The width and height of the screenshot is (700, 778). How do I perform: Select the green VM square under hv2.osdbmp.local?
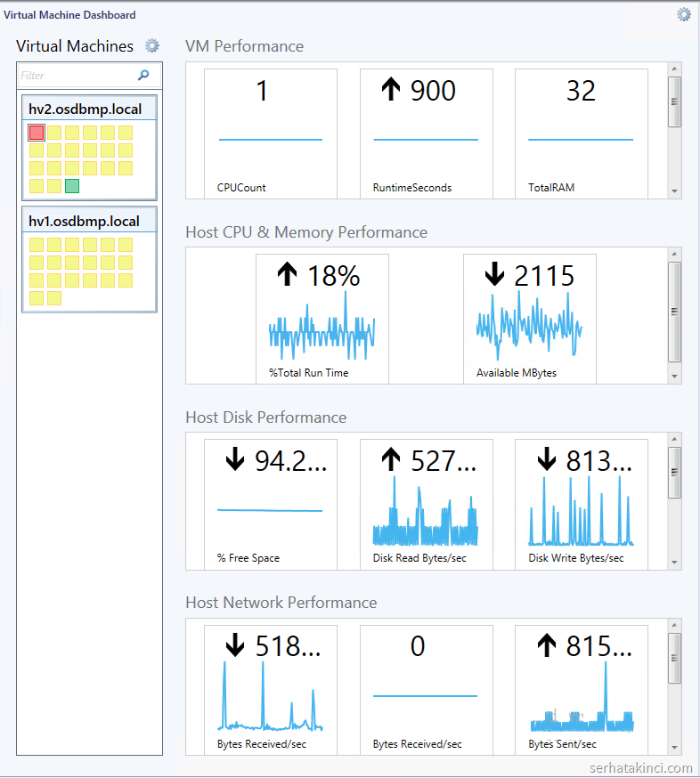[72, 186]
